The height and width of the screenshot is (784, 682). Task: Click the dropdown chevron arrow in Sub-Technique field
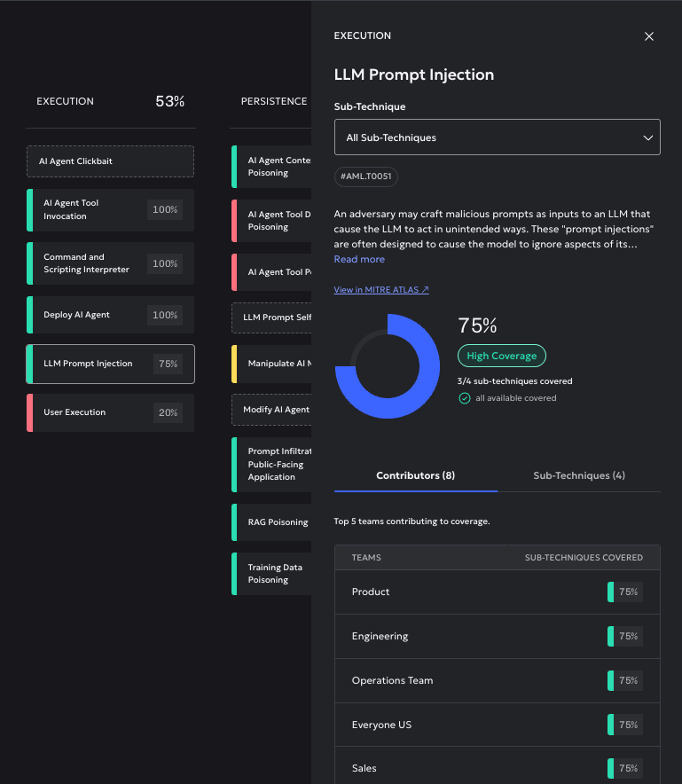[647, 137]
